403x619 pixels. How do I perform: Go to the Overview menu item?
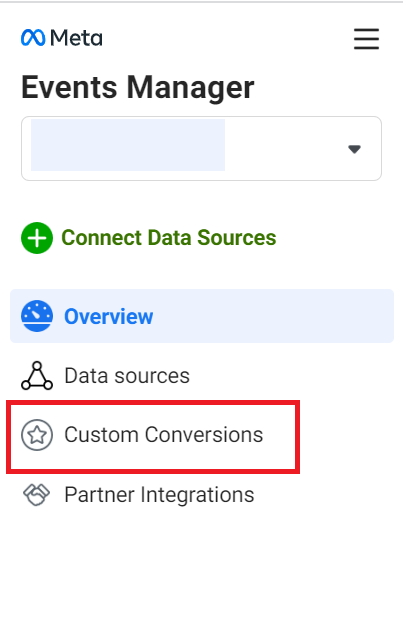(x=202, y=316)
